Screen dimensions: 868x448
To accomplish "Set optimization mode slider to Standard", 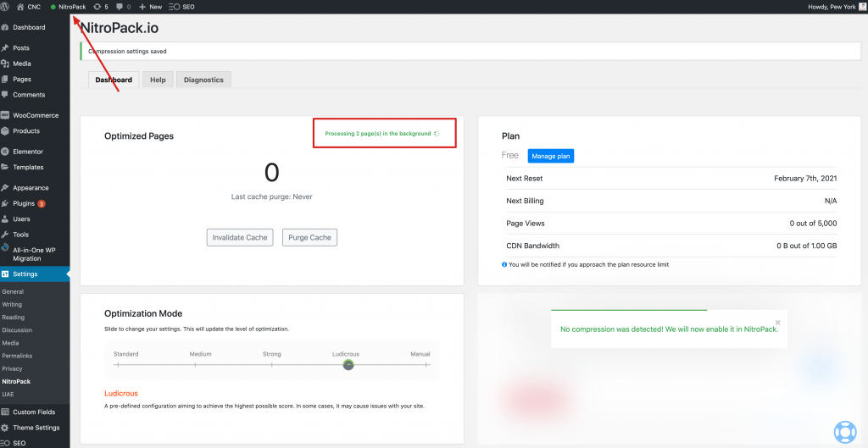I will [117, 365].
